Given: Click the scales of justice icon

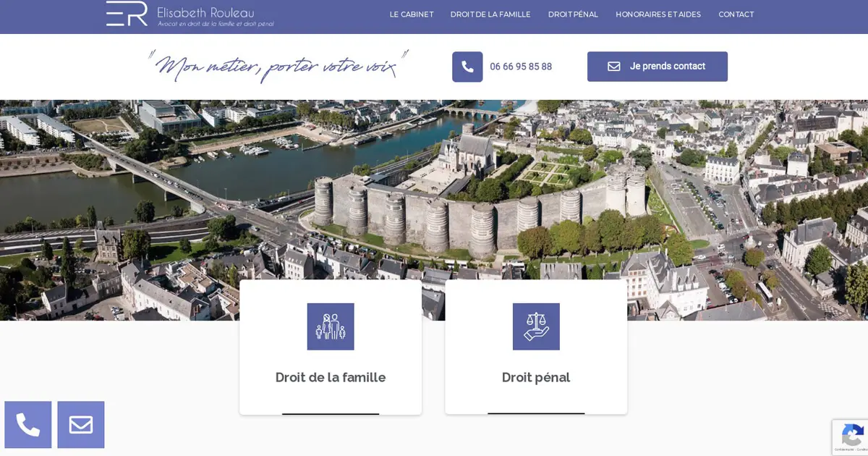Looking at the screenshot, I should pyautogui.click(x=536, y=326).
